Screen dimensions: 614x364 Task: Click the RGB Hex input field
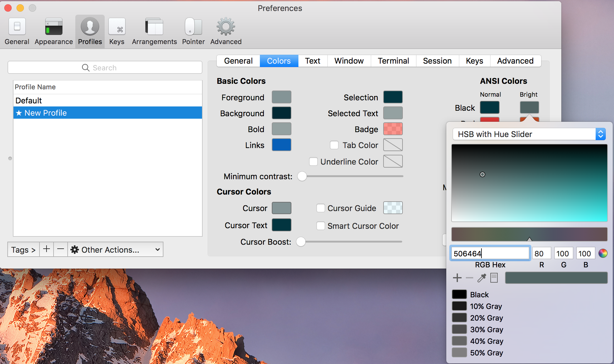(490, 253)
